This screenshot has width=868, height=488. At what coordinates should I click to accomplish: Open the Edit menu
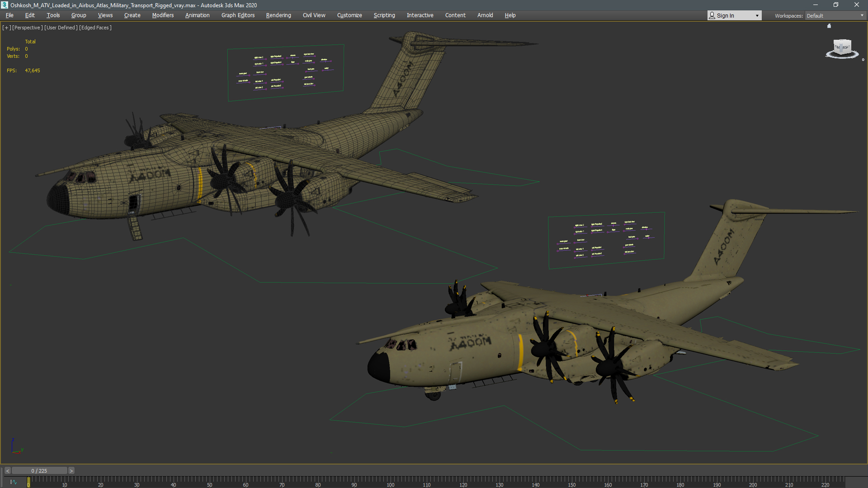[x=30, y=15]
